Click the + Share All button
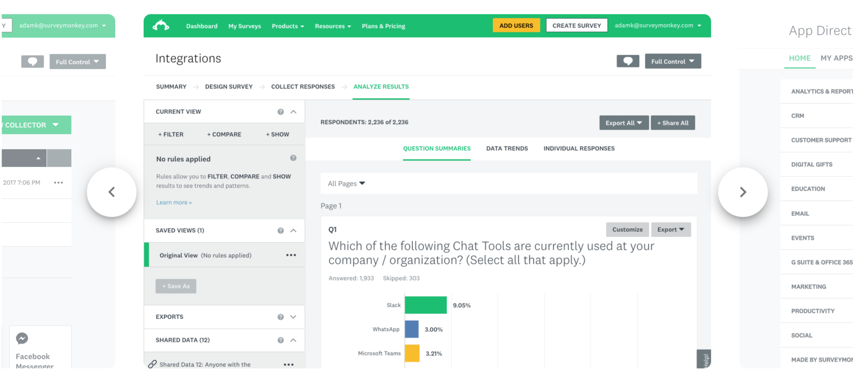 coord(673,123)
